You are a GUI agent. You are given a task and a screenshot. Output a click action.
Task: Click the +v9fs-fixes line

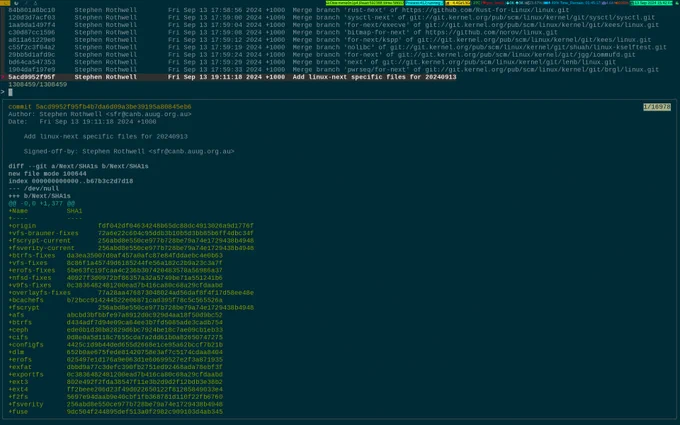115,285
